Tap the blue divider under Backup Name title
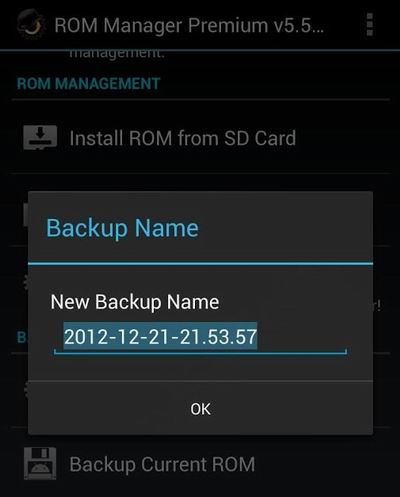 pos(200,263)
